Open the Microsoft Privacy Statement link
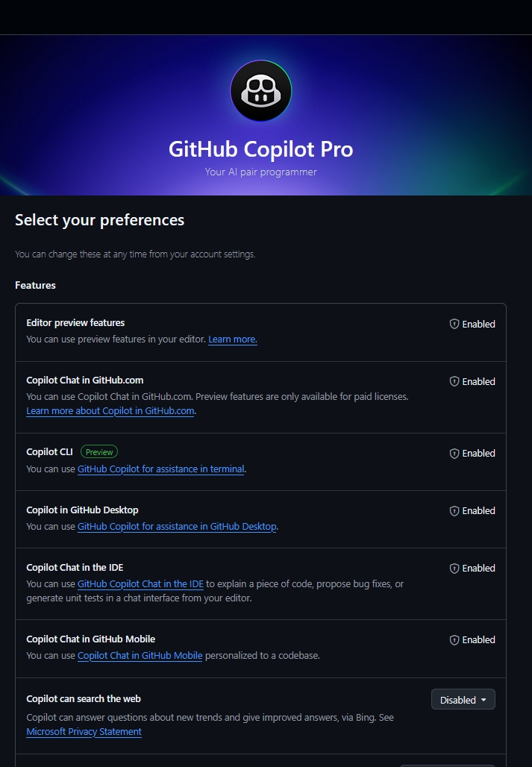532x767 pixels. click(84, 732)
